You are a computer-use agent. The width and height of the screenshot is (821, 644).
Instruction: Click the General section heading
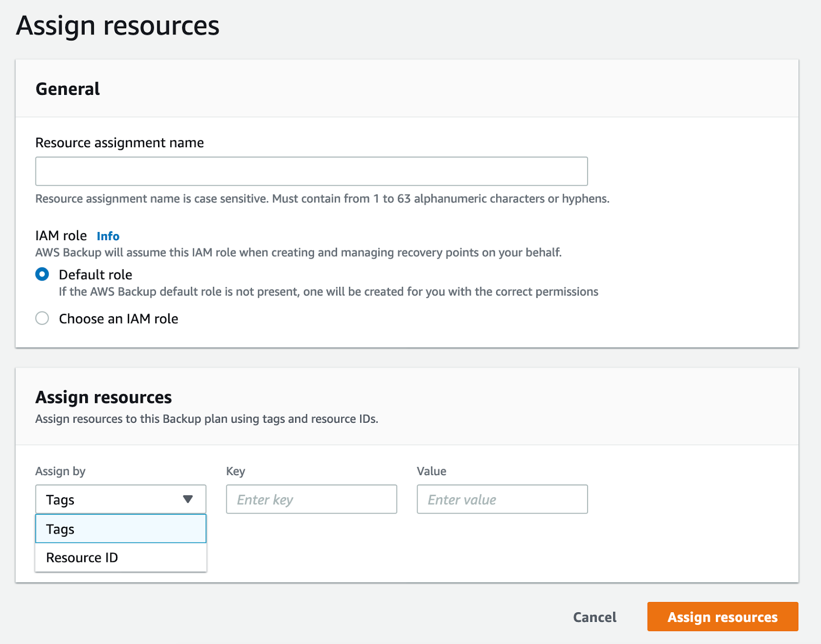[x=68, y=89]
